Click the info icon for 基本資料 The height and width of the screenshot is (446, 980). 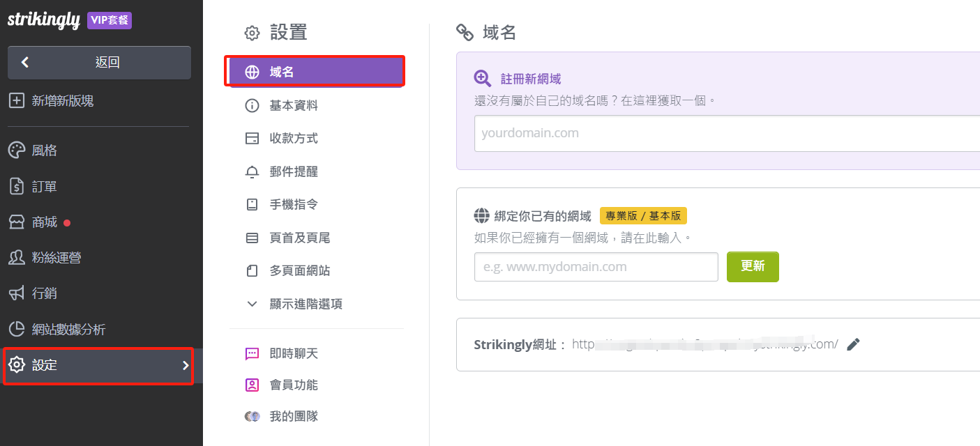coord(252,106)
